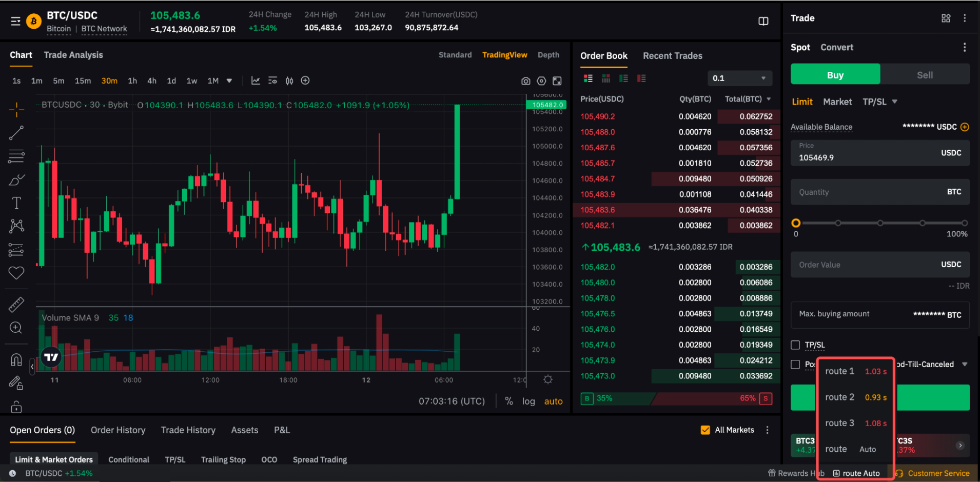Image resolution: width=980 pixels, height=482 pixels.
Task: Select the trend line drawing tool
Action: coord(16,133)
